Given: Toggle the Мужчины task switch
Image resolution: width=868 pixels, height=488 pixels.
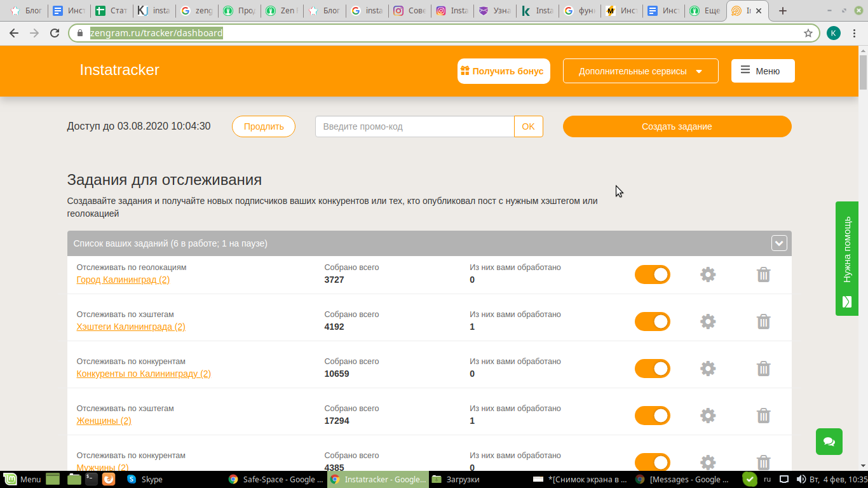Looking at the screenshot, I should pyautogui.click(x=653, y=463).
